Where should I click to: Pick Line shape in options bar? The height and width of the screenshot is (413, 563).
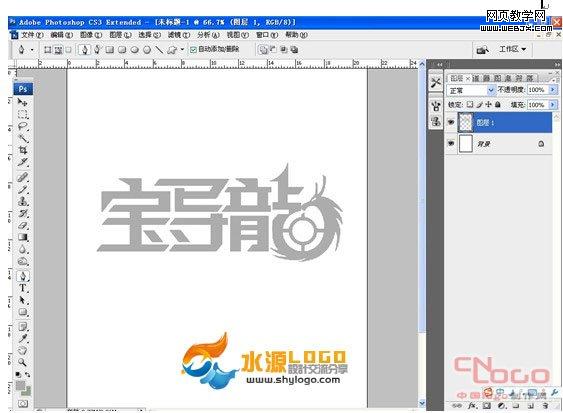159,50
